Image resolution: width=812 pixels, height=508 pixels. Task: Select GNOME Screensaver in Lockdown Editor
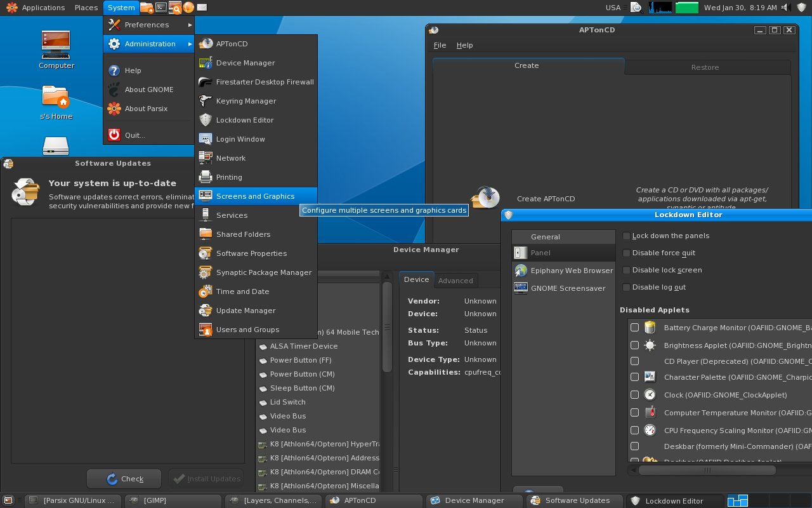click(x=563, y=288)
